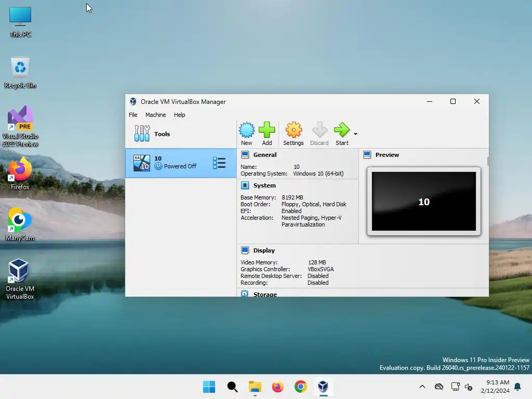Click the taskbar Search magnifier icon

pyautogui.click(x=232, y=387)
